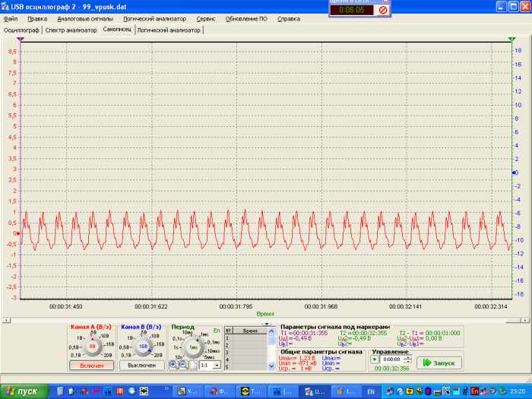Click the red En icon in system tray

point(474,391)
